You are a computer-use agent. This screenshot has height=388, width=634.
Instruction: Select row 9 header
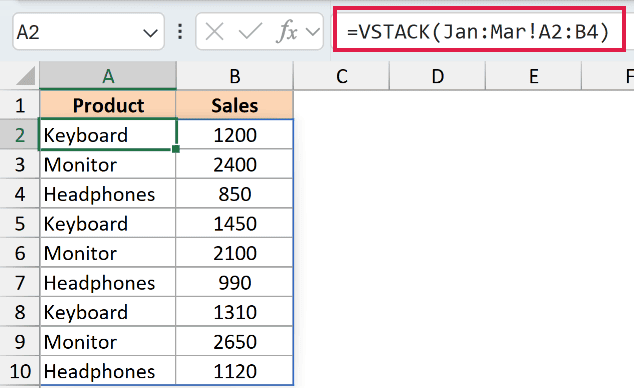pyautogui.click(x=20, y=342)
